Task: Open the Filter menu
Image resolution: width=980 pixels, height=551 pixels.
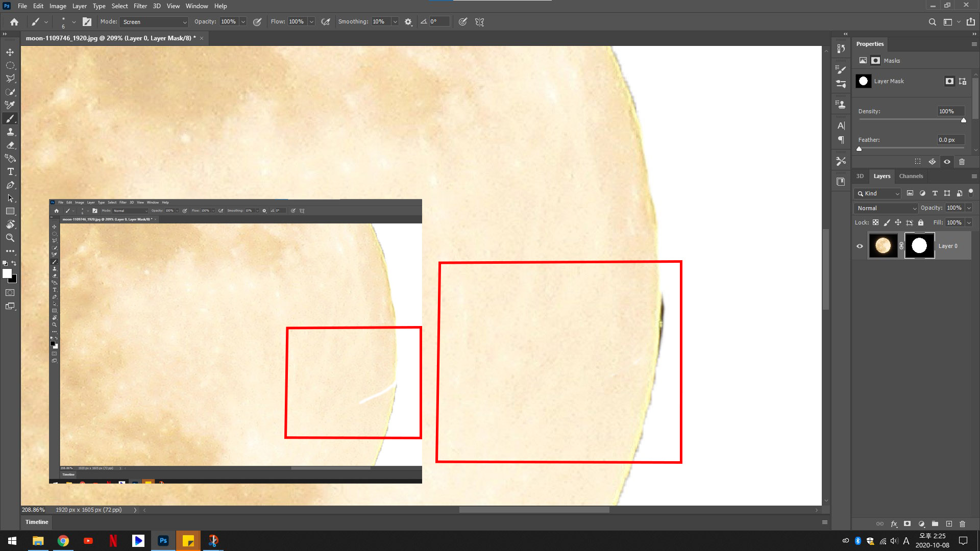Action: [140, 6]
